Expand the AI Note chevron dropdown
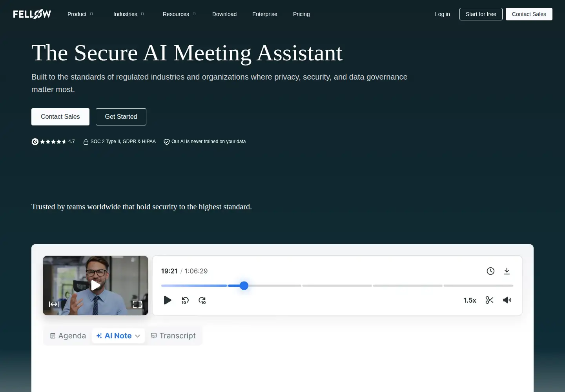Screen dimensions: 565x392 (x=138, y=336)
